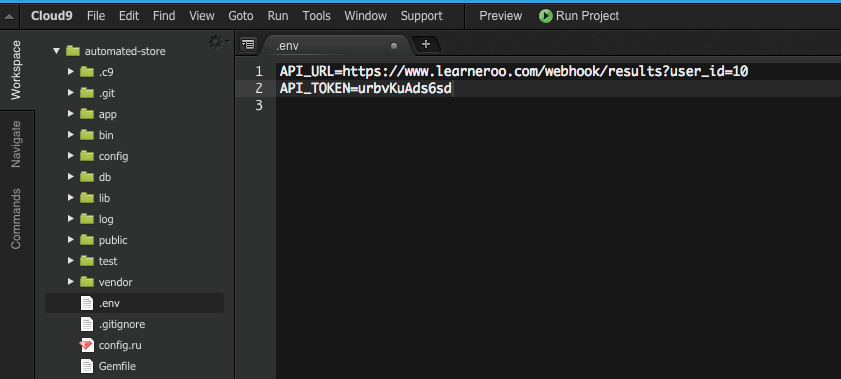Viewport: 841px width, 379px height.
Task: Click the unsaved dot on .env tab
Action: coord(394,46)
